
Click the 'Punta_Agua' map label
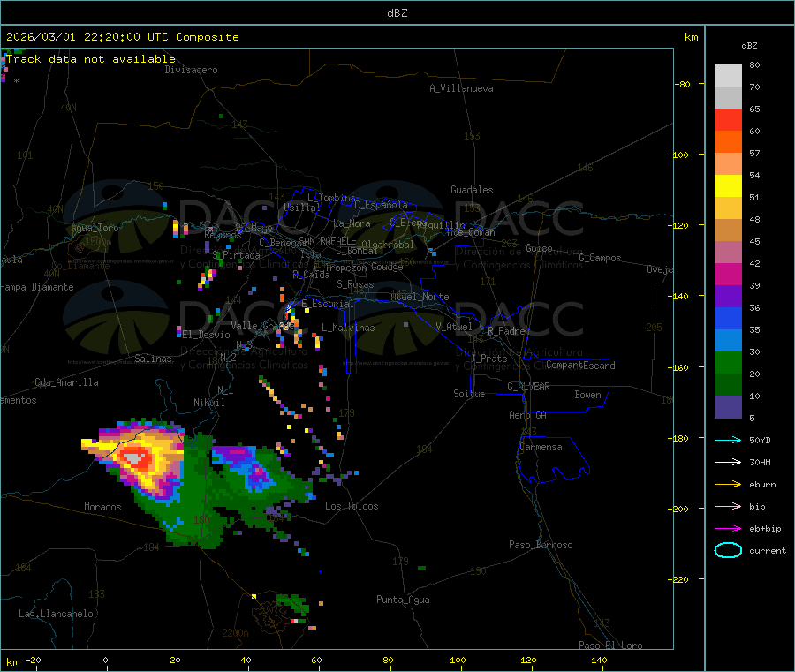click(x=403, y=600)
